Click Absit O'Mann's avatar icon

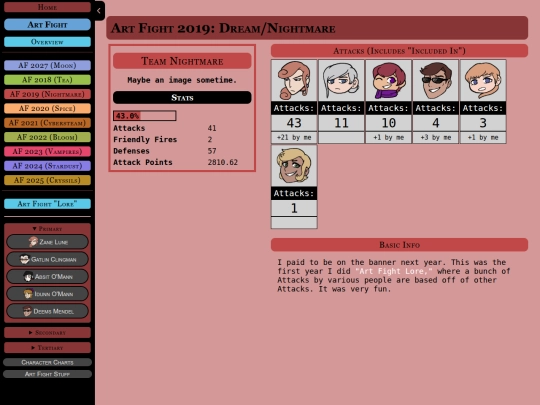tap(28, 276)
